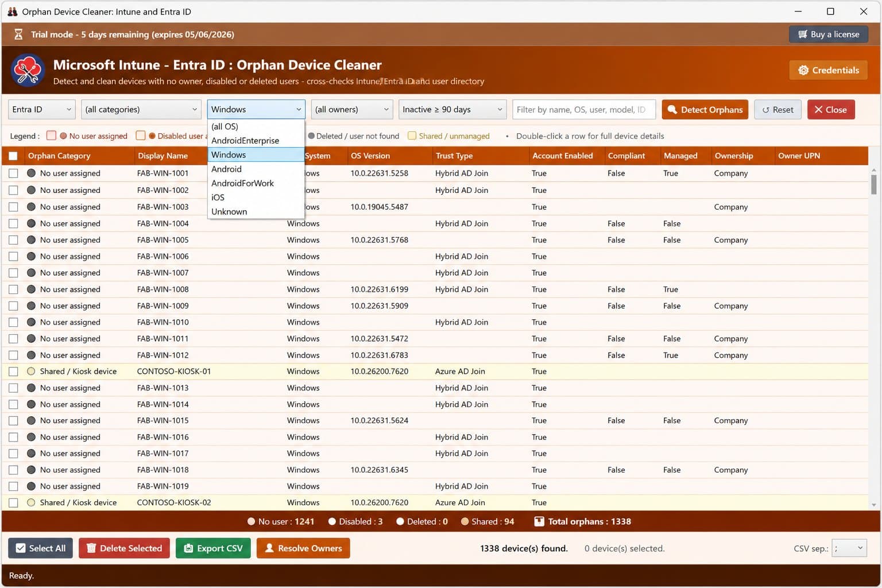Click Azure AD Join in CONTOSO-KIOSK-01 row
882x588 pixels.
[x=460, y=372]
